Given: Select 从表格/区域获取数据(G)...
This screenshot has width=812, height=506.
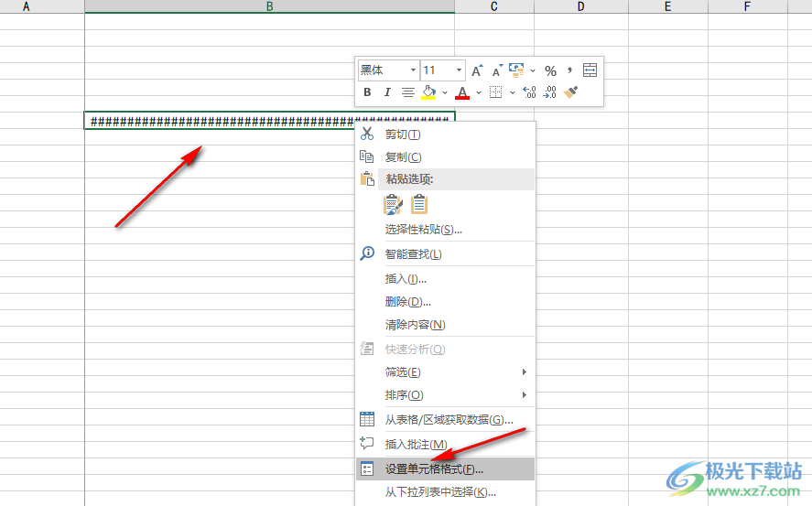Looking at the screenshot, I should point(445,420).
